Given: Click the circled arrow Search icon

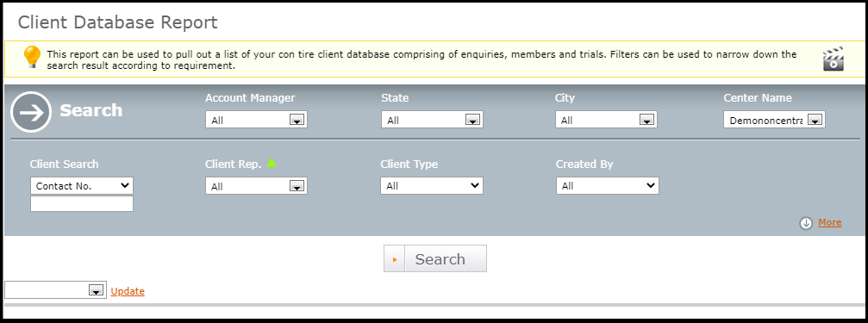Looking at the screenshot, I should click(x=30, y=111).
